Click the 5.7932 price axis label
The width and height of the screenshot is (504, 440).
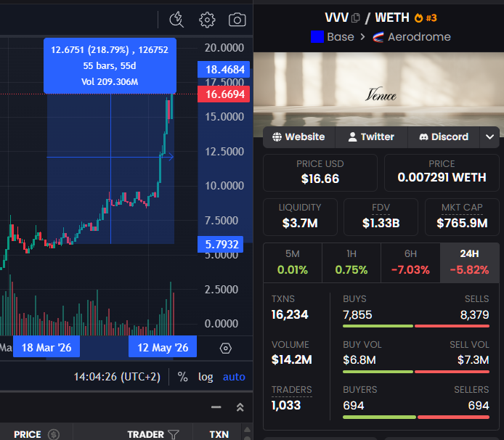pos(221,244)
